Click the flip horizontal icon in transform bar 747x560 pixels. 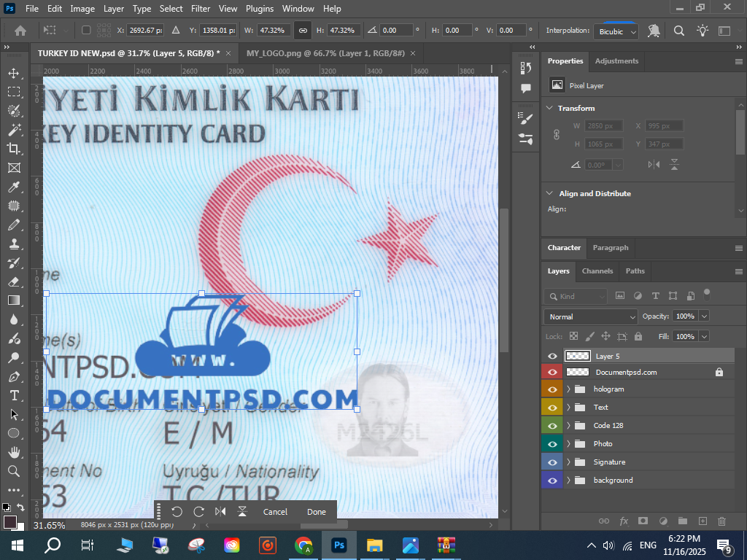pyautogui.click(x=220, y=512)
